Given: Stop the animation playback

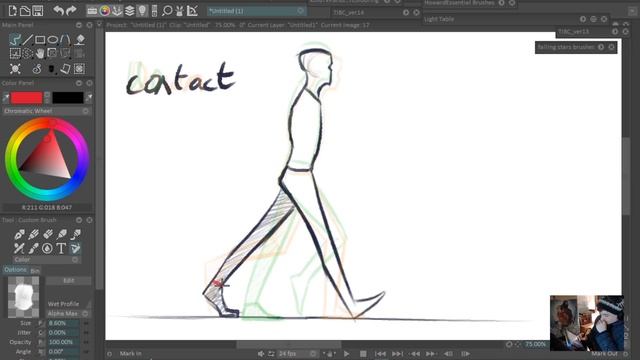Looking at the screenshot, I should point(363,353).
